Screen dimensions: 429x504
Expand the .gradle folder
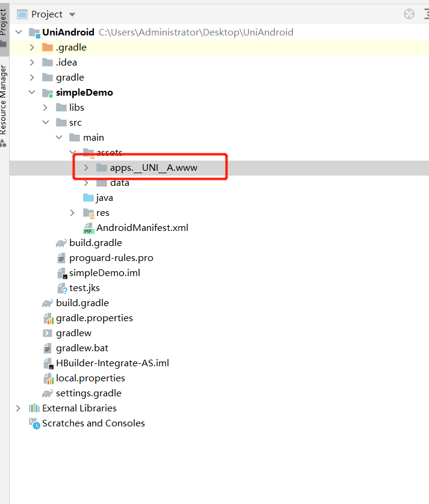pyautogui.click(x=32, y=48)
